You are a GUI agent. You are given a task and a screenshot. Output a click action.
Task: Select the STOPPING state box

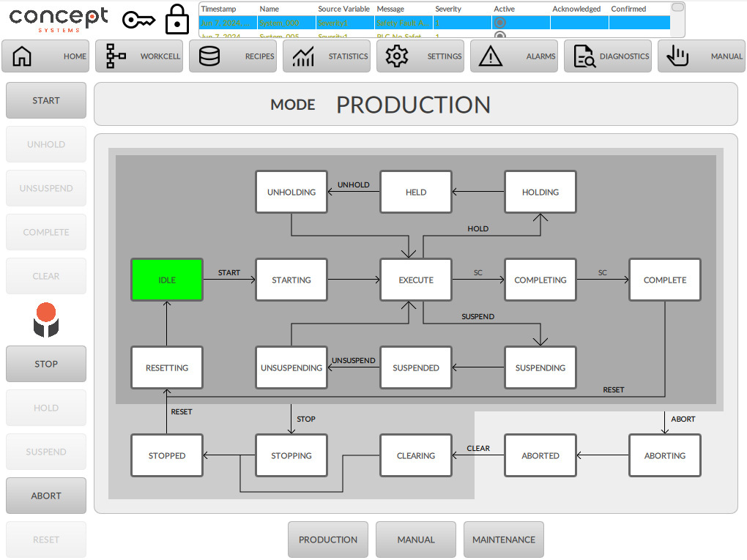291,455
